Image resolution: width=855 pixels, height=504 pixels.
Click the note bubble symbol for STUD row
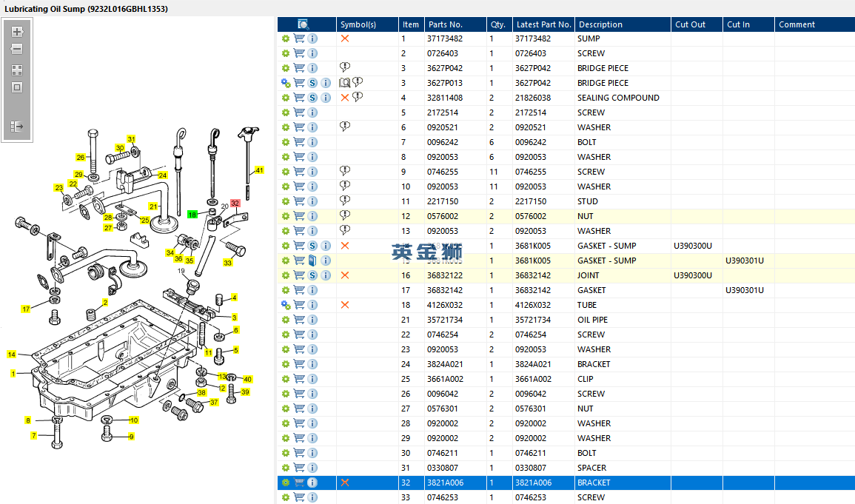point(345,201)
